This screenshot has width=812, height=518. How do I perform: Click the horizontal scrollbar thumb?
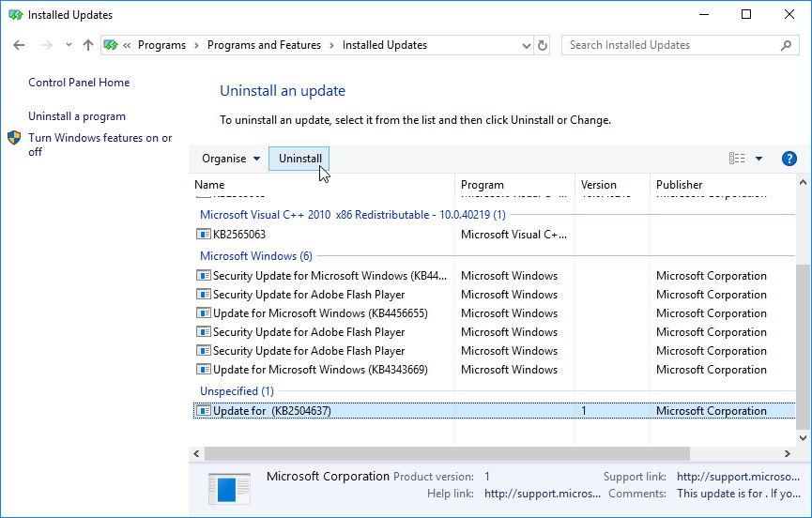[x=448, y=454]
